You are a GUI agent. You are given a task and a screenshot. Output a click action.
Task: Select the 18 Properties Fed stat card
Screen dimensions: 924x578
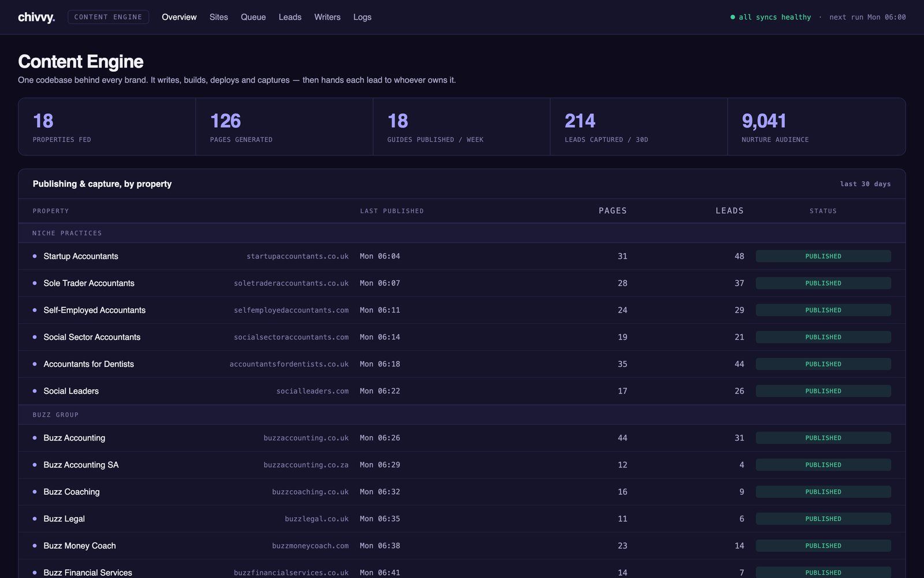107,127
